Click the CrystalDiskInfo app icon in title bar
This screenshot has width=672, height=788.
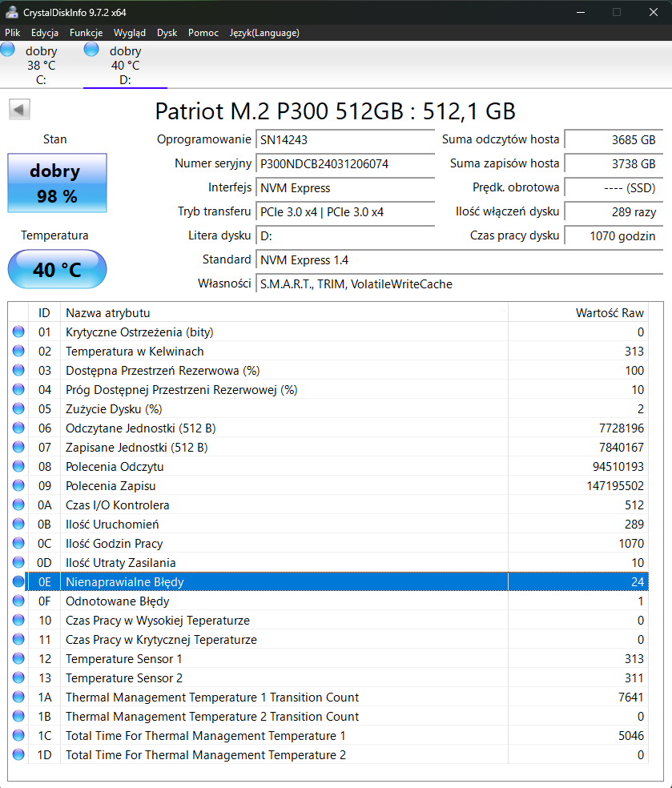point(12,12)
